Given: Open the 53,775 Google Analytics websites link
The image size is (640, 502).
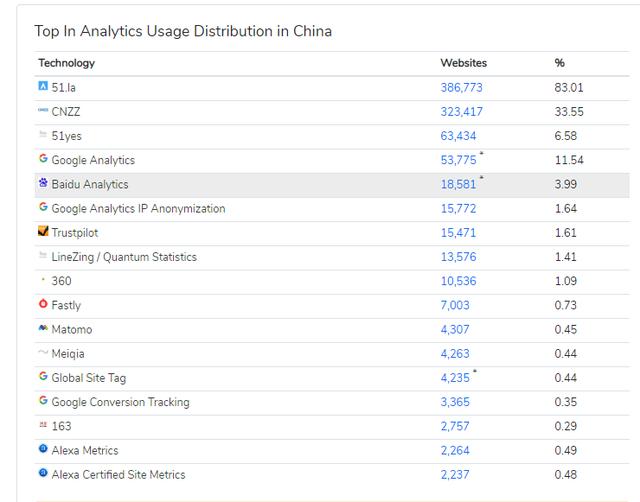Looking at the screenshot, I should 458,160.
